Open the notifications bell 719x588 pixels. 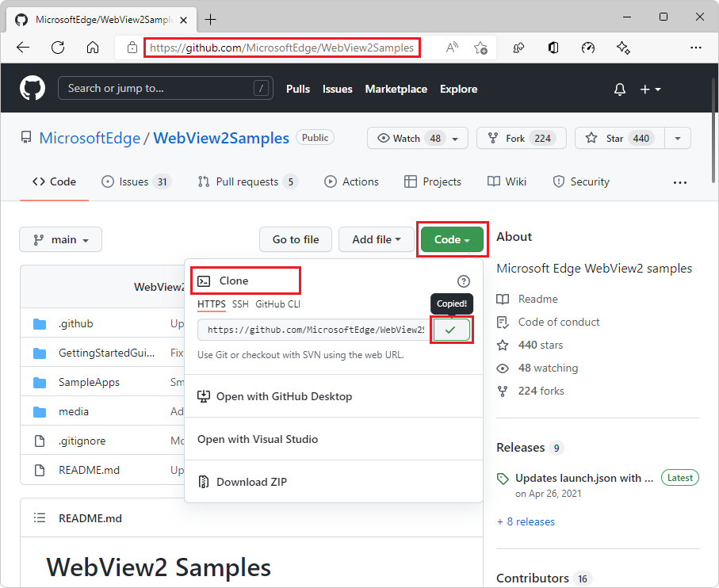619,89
